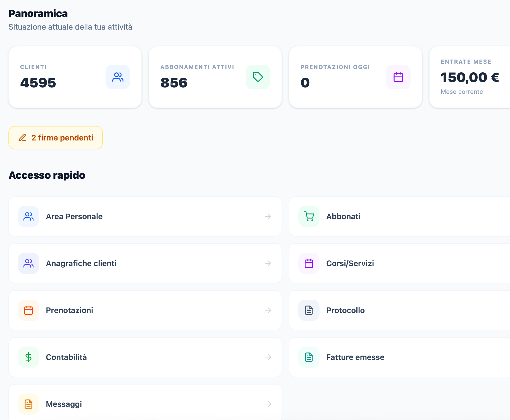The height and width of the screenshot is (420, 510).
Task: Click the arrow on the Messaggi row
Action: click(x=268, y=404)
